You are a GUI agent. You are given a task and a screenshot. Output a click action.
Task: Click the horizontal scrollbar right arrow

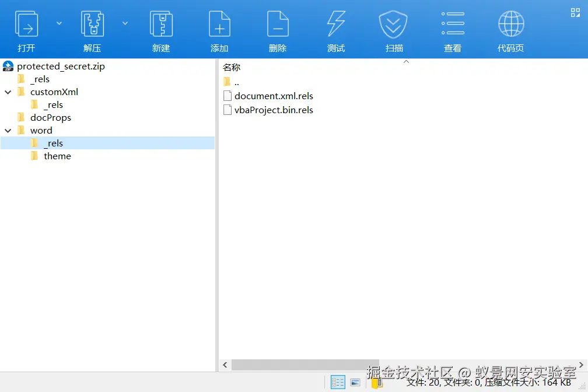click(581, 365)
